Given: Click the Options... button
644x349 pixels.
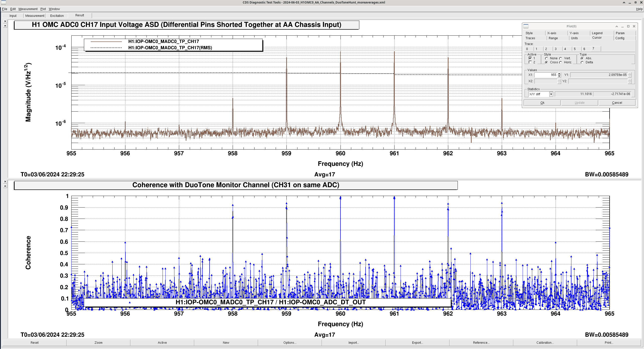Looking at the screenshot, I should click(x=290, y=343).
